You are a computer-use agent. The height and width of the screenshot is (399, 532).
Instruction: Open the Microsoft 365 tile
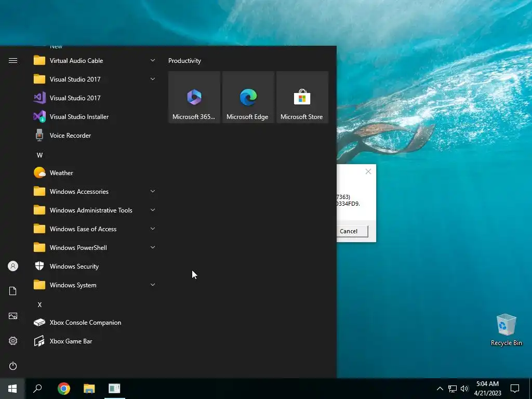pos(194,97)
